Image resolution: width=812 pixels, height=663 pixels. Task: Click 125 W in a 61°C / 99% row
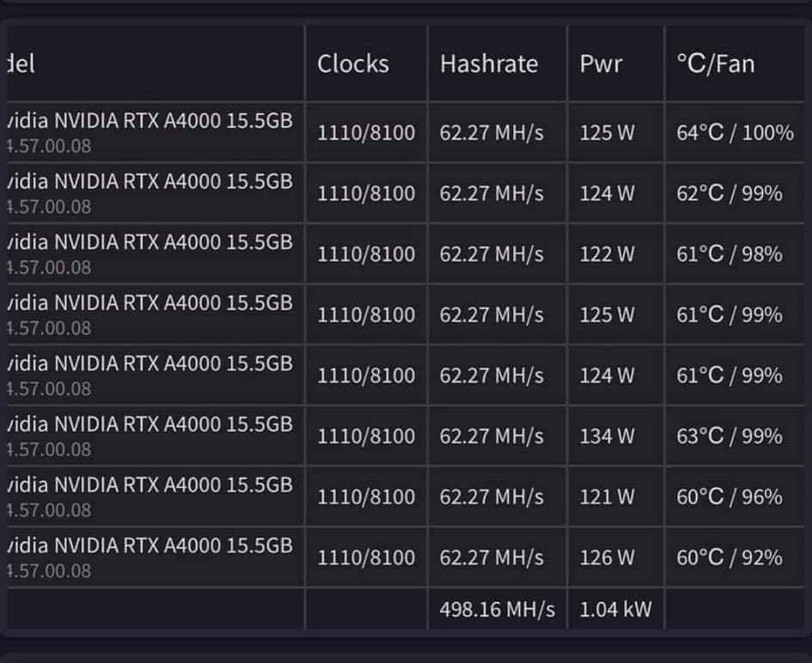607,314
